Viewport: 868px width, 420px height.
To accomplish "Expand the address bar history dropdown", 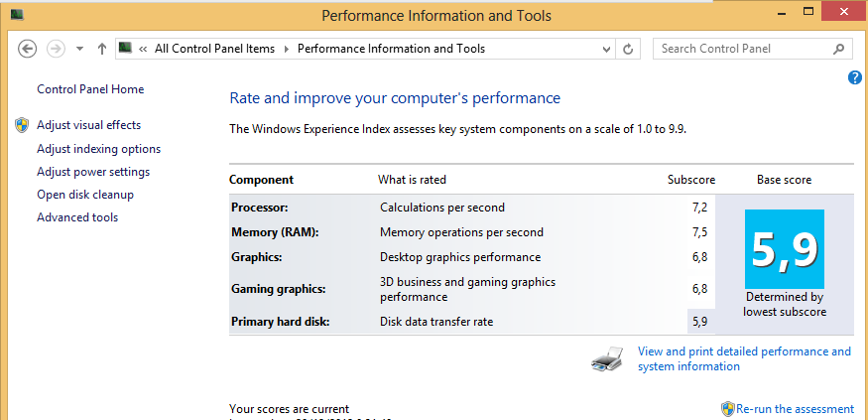I will click(606, 49).
